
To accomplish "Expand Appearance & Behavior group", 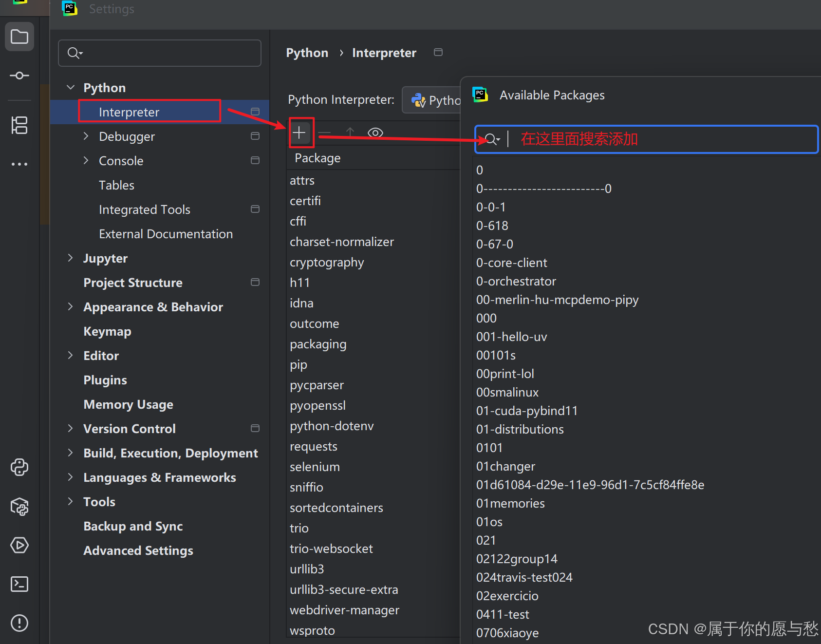I will coord(71,306).
